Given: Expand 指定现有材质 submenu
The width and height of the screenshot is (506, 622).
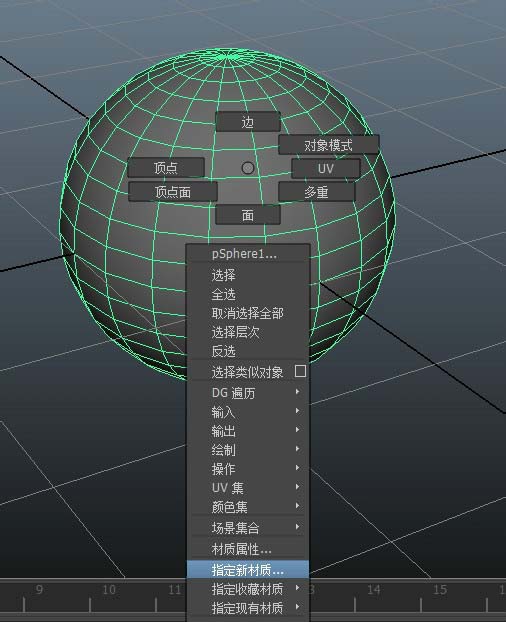Looking at the screenshot, I should [x=248, y=608].
